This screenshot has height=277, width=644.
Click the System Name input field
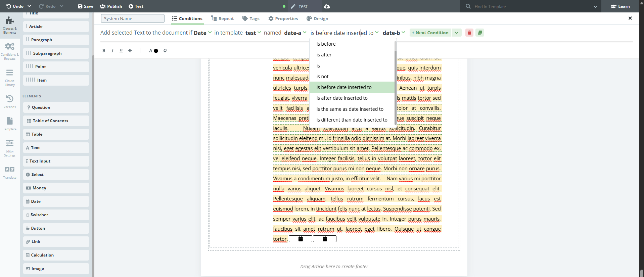(x=133, y=18)
